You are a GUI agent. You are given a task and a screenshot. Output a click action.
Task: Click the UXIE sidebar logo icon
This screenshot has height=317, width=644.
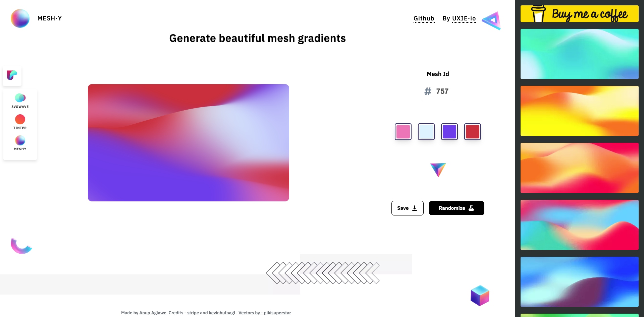[12, 75]
